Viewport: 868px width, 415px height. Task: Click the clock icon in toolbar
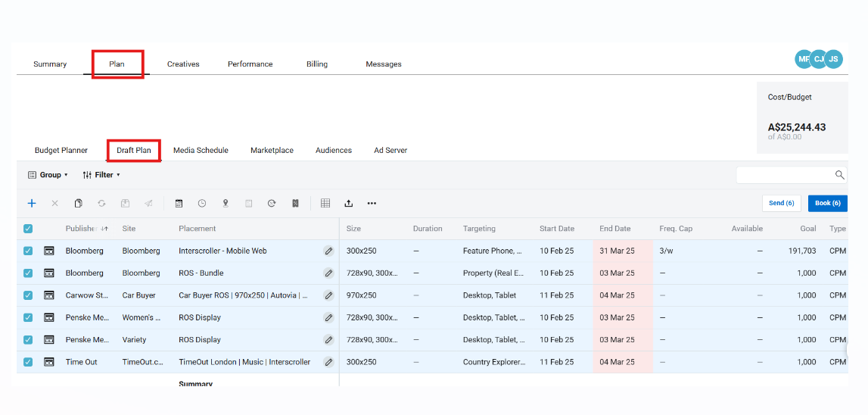(x=202, y=203)
